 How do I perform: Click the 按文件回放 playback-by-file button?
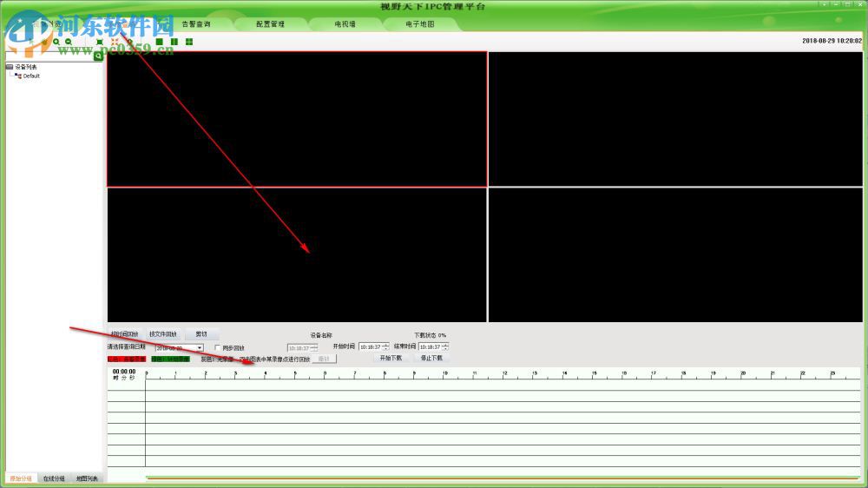pyautogui.click(x=163, y=334)
